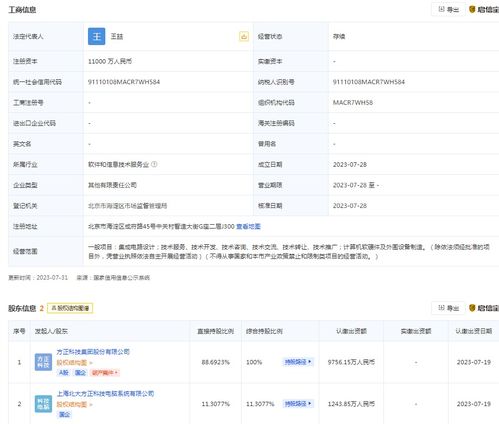Click the 国企 tag under 上海北大方正科技电脑系统
499x424 pixels.
[x=64, y=414]
